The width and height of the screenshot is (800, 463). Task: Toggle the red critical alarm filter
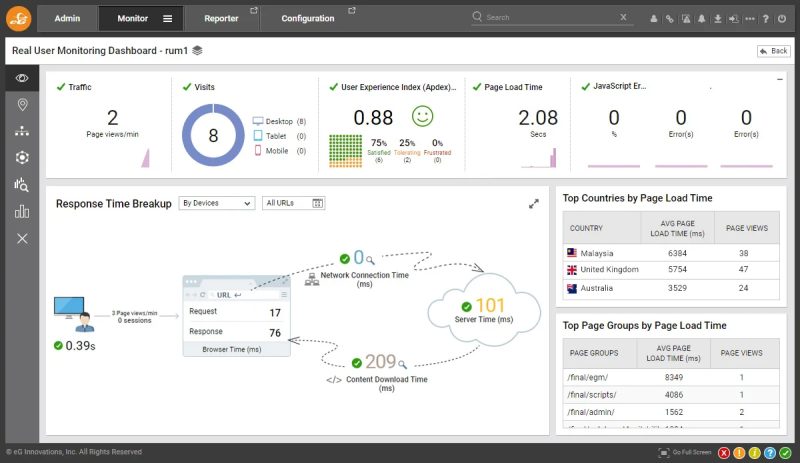[724, 453]
